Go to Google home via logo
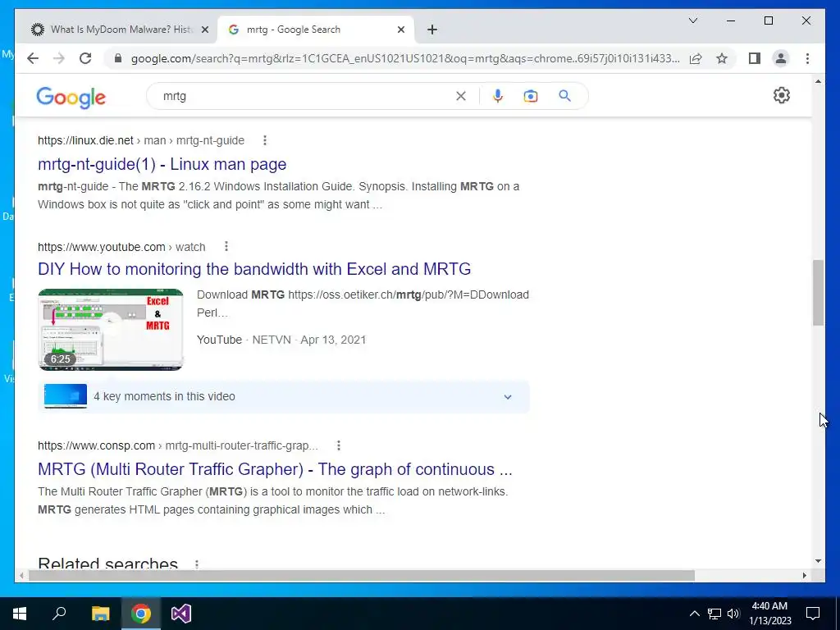Viewport: 840px width, 630px height. pos(71,98)
